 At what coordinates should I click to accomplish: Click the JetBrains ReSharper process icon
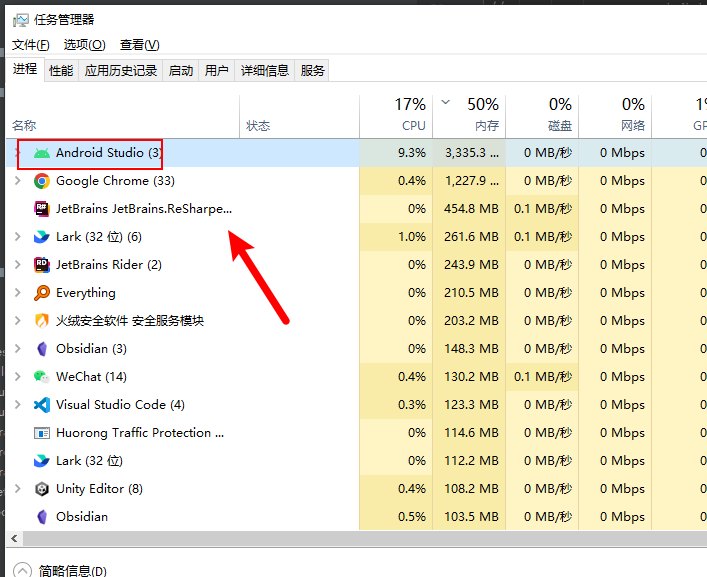42,209
